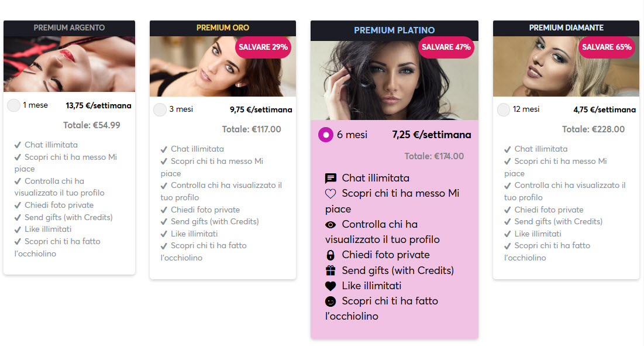The width and height of the screenshot is (644, 346).
Task: Click the padlock icon beside Chiedi foto private
Action: pos(330,255)
